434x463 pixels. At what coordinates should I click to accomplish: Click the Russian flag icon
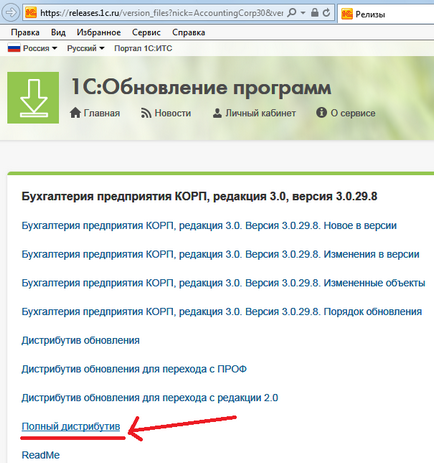point(14,48)
